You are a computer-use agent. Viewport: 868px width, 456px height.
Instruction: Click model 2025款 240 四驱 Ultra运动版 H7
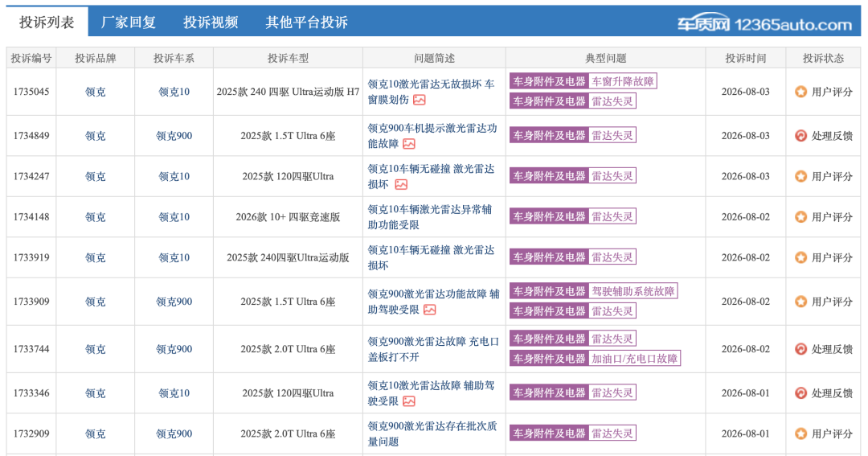pos(288,92)
